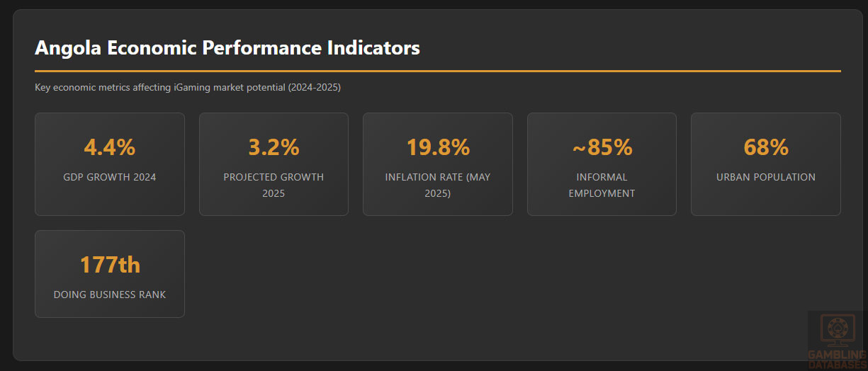Select the 4.4% GDP growth value
This screenshot has width=868, height=371.
(110, 147)
